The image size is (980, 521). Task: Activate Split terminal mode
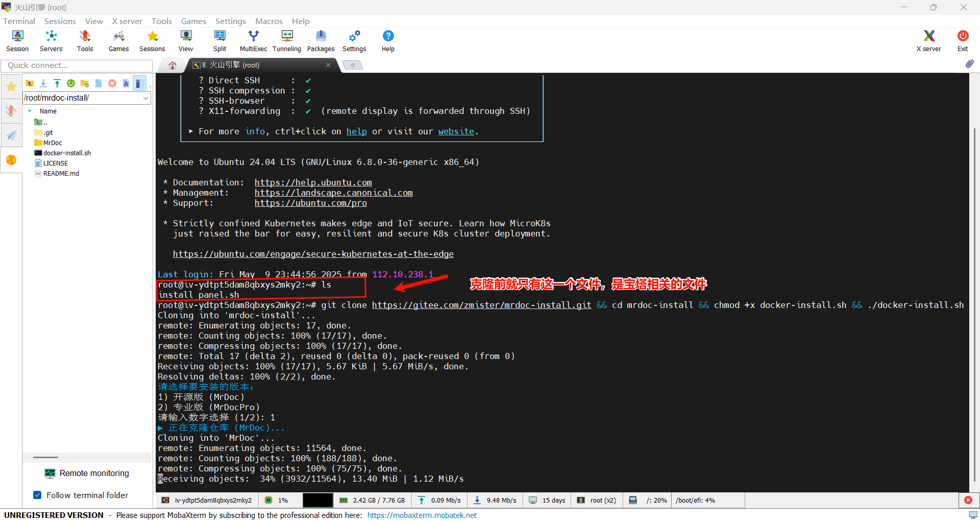click(220, 41)
